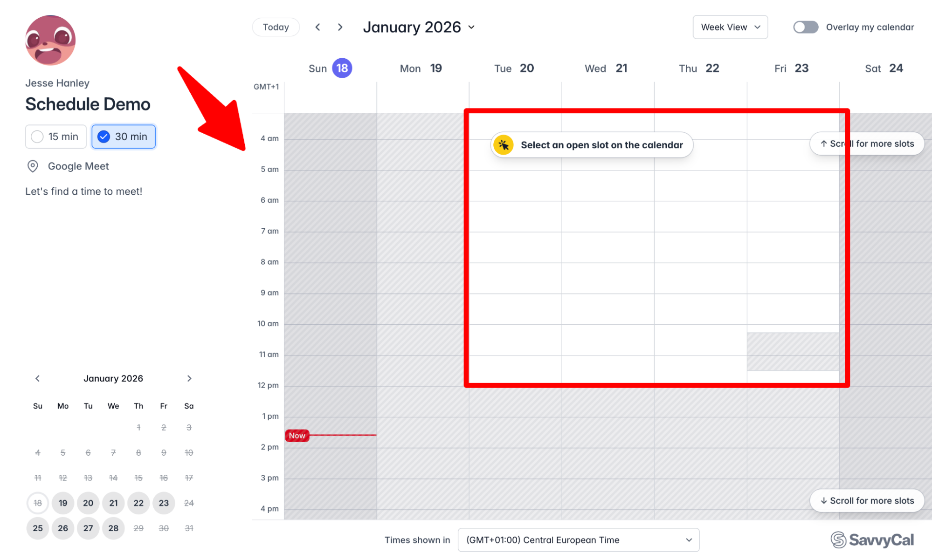932x560 pixels.
Task: Select the 15 min duration option
Action: click(56, 137)
